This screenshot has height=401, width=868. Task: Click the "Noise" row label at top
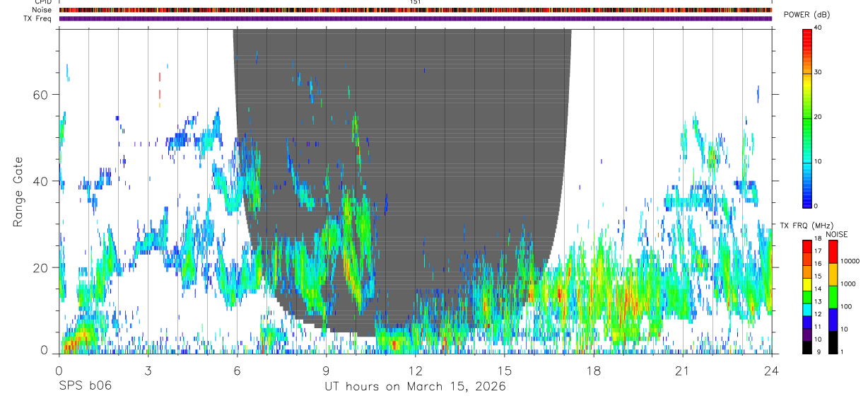click(42, 10)
